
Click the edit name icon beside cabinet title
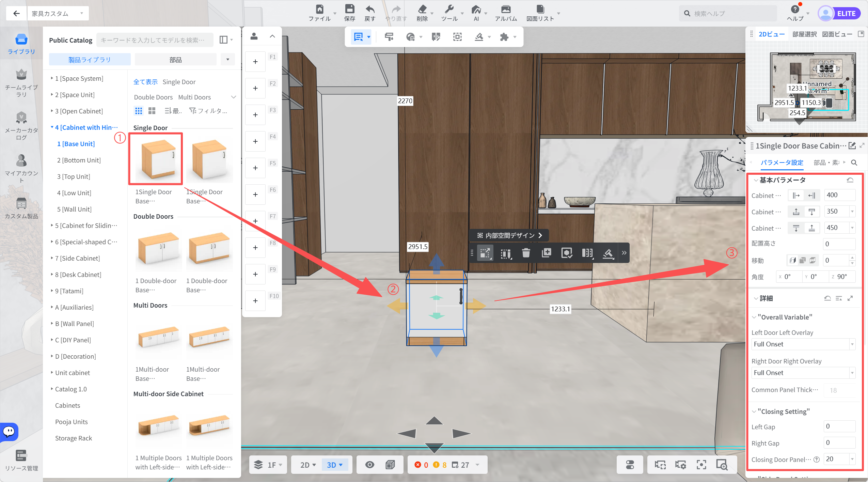[852, 146]
